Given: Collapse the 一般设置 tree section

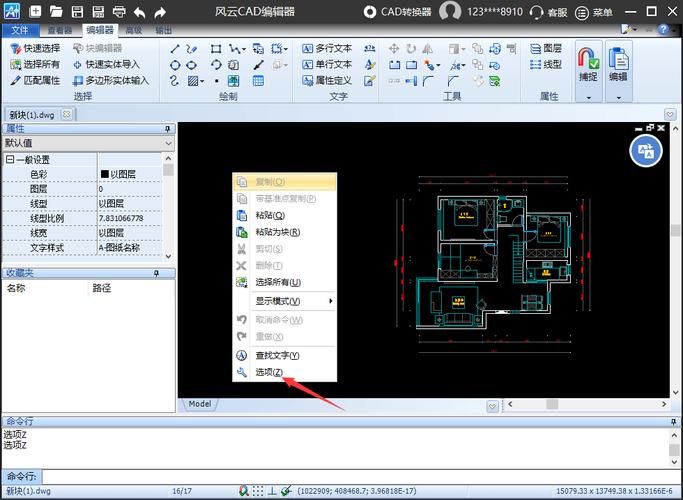Looking at the screenshot, I should [9, 159].
